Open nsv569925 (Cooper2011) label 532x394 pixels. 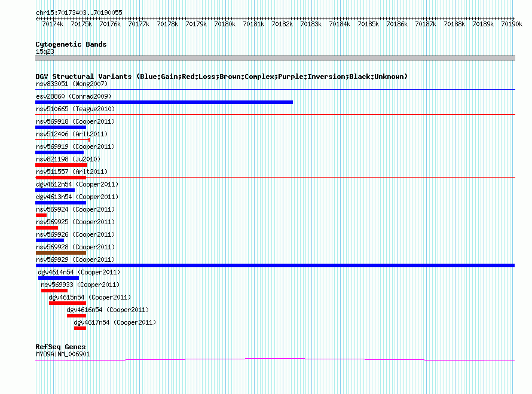pyautogui.click(x=75, y=222)
